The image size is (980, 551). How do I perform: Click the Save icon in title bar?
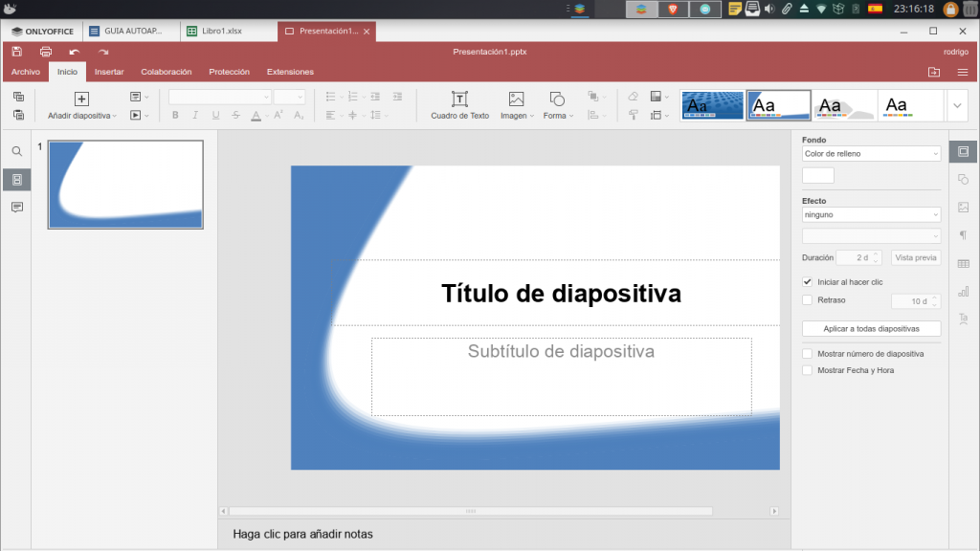point(17,52)
